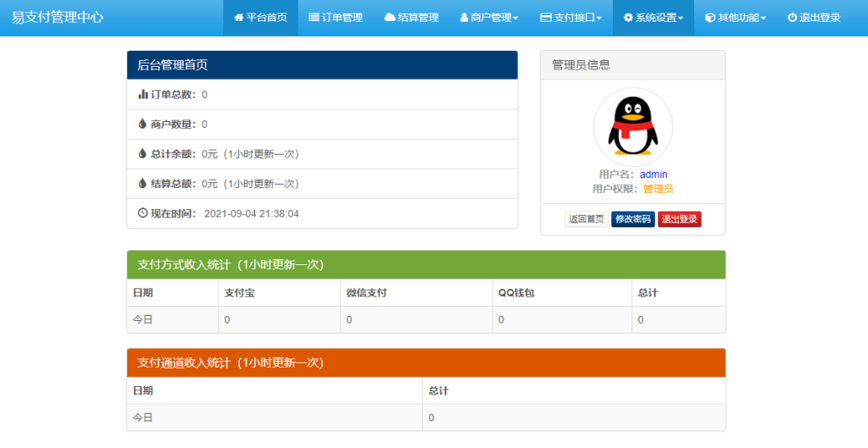Click the list icon beside 订单管理
Image resolution: width=868 pixels, height=448 pixels.
coord(314,18)
